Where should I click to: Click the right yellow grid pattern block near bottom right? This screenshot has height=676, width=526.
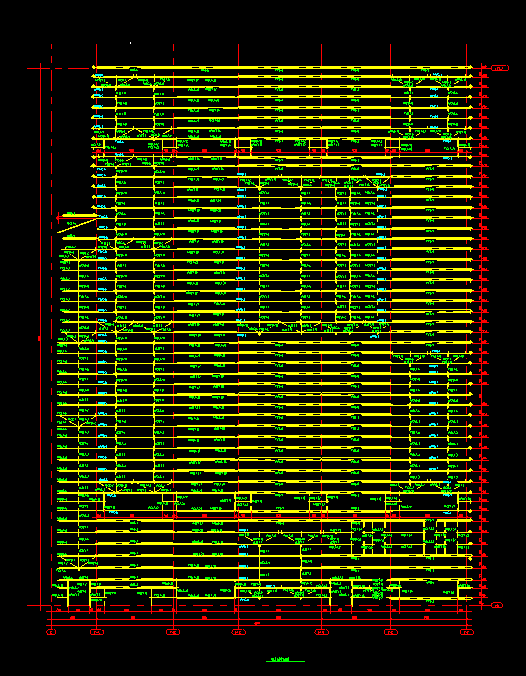click(441, 537)
